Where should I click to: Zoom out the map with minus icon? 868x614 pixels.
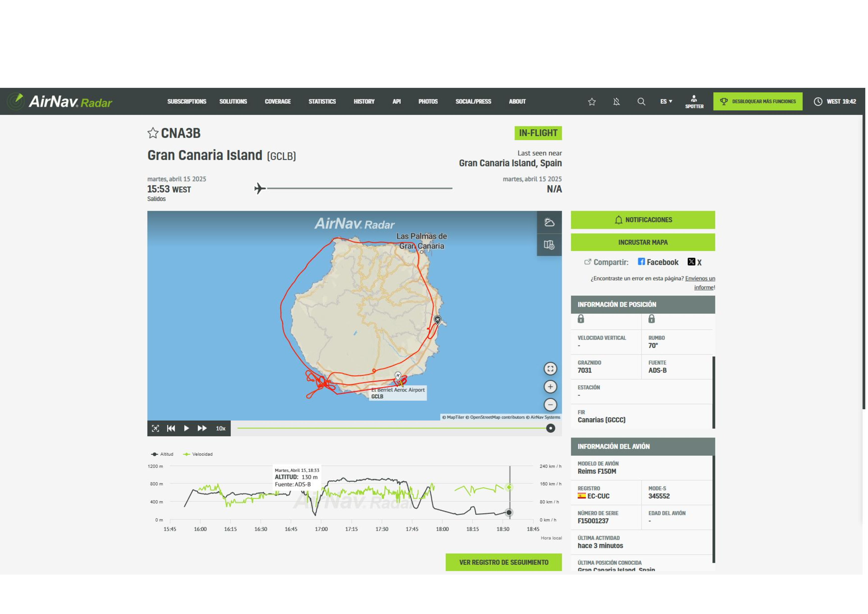[551, 405]
